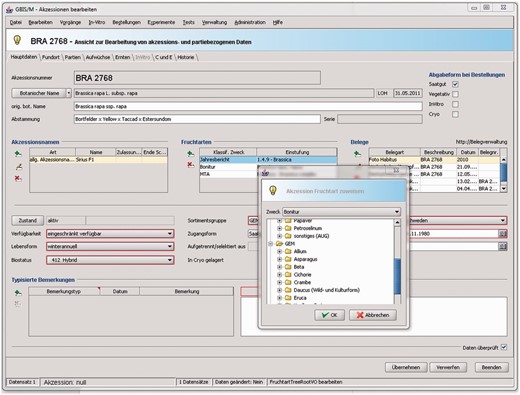Viewport: 520px width, 395px height.
Task: Click the Petroselinum folder icon
Action: [288, 228]
